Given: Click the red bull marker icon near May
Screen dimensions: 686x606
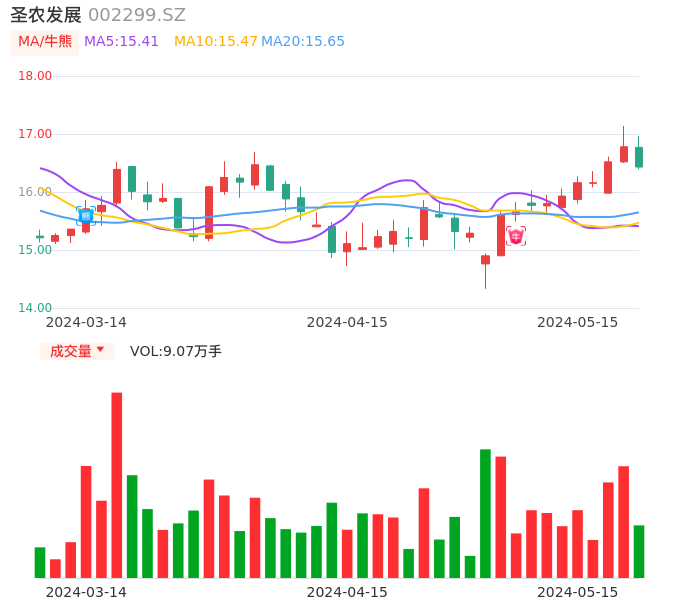Looking at the screenshot, I should click(516, 236).
